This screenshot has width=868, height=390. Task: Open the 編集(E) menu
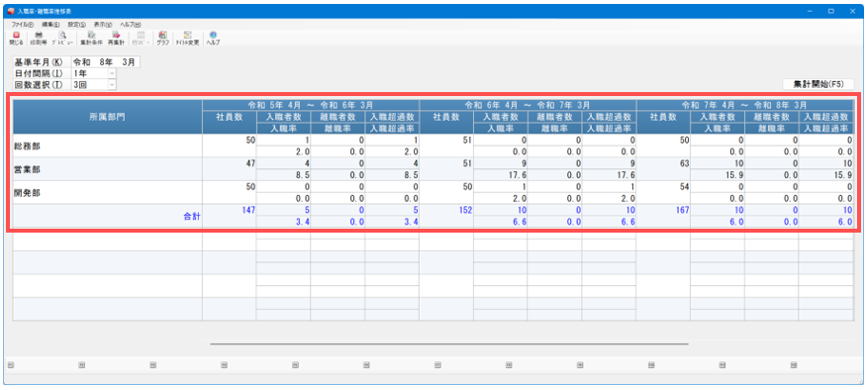(50, 25)
